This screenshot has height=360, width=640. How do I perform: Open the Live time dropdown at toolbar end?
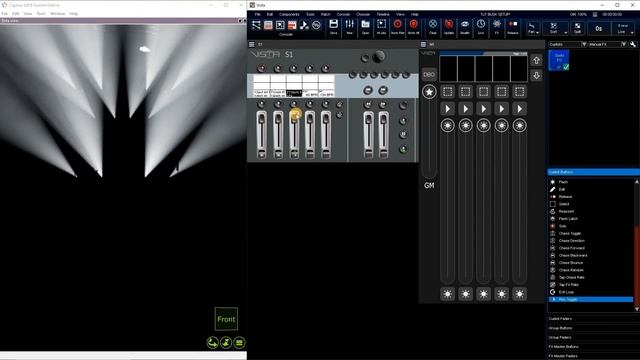pyautogui.click(x=623, y=28)
